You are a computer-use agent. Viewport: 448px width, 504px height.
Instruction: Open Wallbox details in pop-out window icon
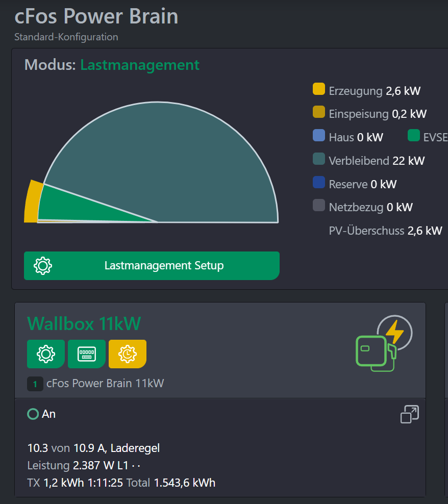pos(410,414)
